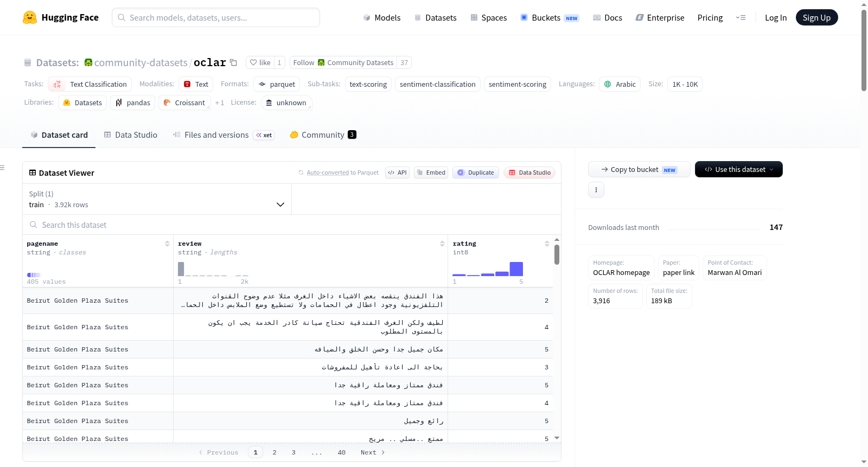
Task: Expand the train split selector
Action: click(x=157, y=199)
